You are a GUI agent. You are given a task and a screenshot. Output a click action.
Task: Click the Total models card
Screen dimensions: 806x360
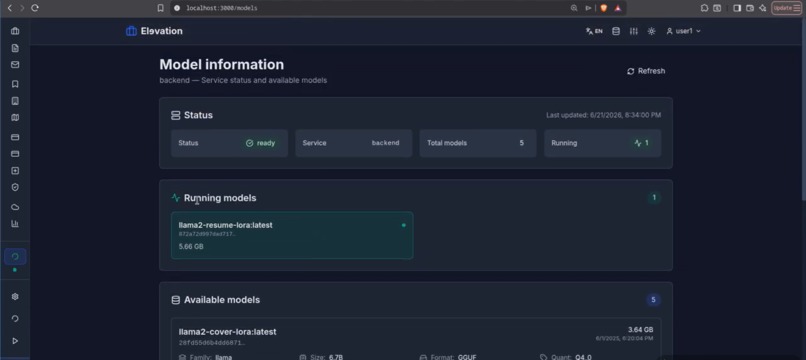click(478, 143)
